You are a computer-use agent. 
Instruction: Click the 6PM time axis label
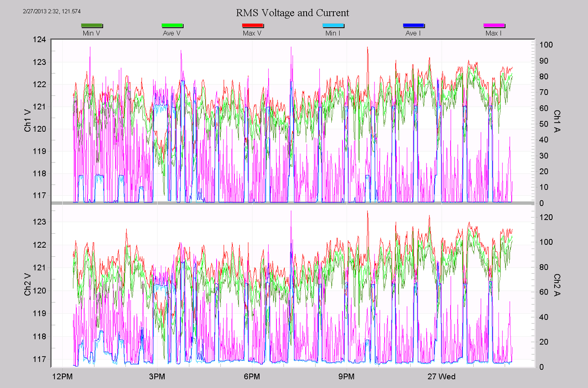coord(252,376)
